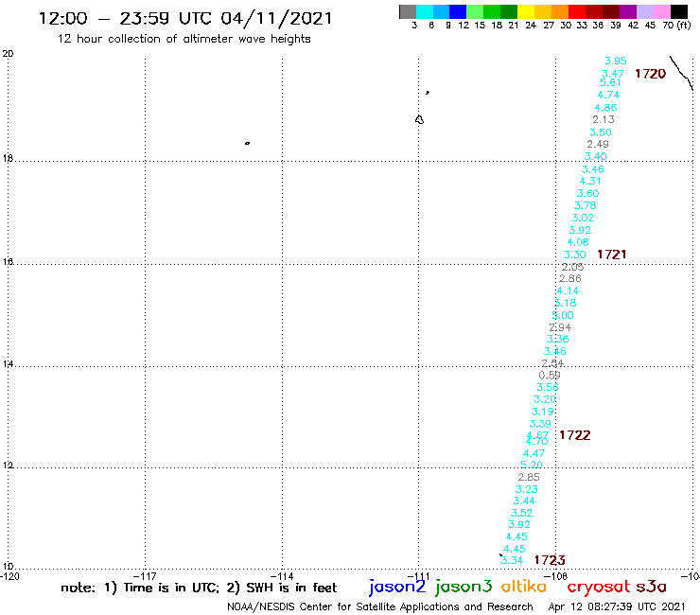Screen dimensions: 700x615
Task: Select the 3.50 wave height value
Action: coord(601,132)
